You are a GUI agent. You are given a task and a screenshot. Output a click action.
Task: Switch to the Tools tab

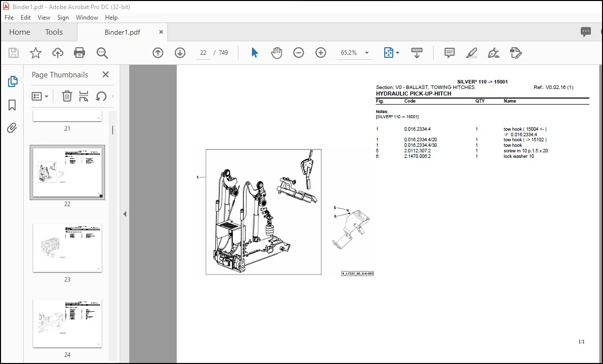pyautogui.click(x=54, y=32)
